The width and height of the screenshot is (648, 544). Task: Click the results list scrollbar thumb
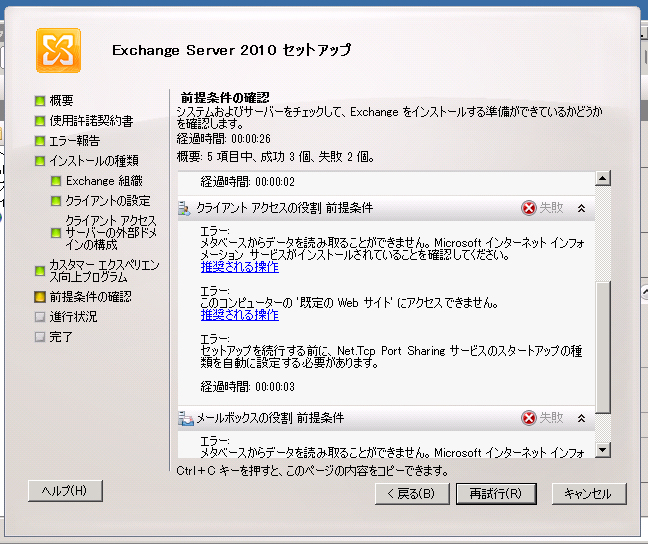click(603, 347)
